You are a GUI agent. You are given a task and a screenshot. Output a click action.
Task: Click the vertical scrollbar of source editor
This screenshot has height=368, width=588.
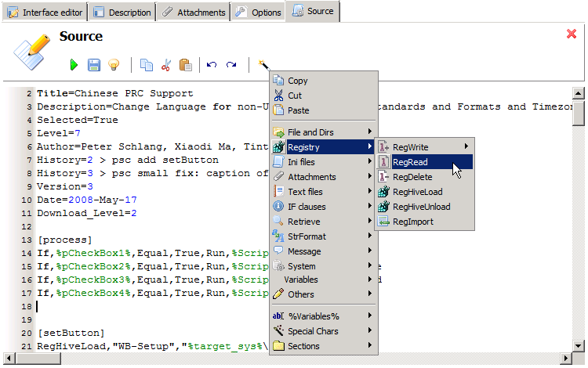579,219
